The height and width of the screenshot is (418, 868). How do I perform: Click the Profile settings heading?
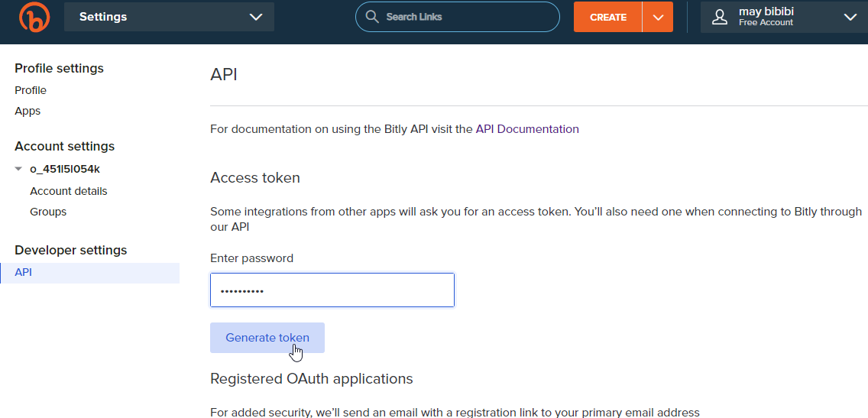(60, 68)
